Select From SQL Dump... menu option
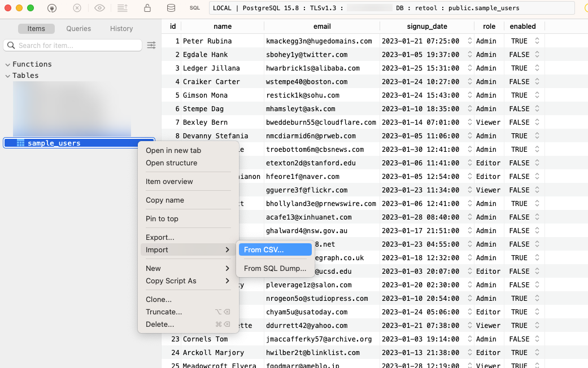Screen dimensions: 588x368 pyautogui.click(x=275, y=268)
